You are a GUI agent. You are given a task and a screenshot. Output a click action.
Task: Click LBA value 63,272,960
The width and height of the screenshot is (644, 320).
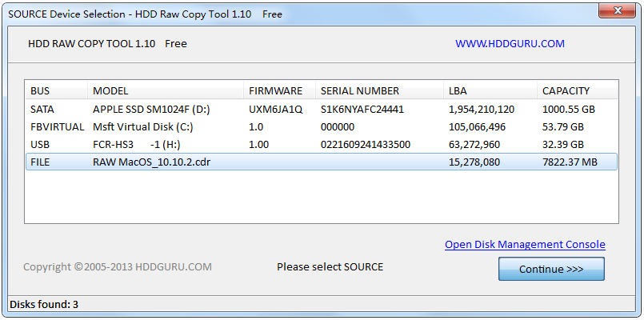tap(474, 145)
